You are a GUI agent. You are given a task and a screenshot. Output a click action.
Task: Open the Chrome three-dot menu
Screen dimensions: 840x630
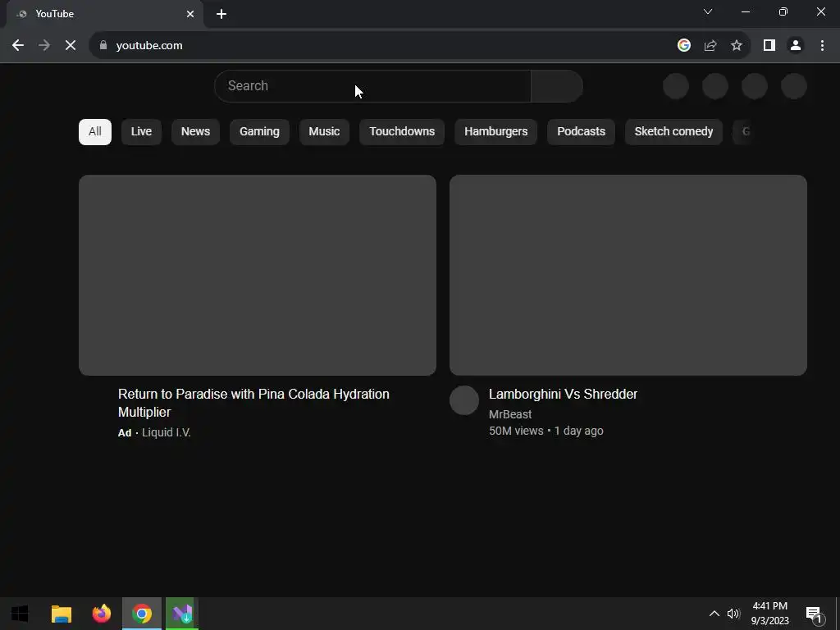pyautogui.click(x=822, y=46)
